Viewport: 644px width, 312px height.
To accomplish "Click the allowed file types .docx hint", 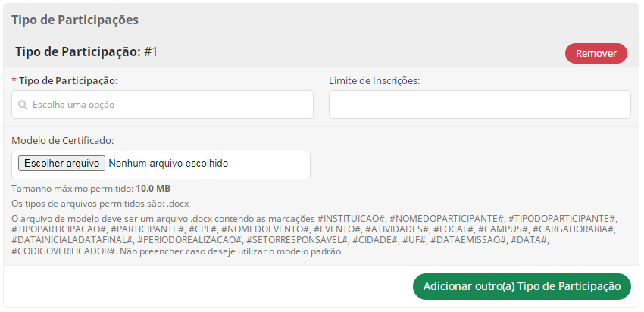I will click(x=100, y=204).
